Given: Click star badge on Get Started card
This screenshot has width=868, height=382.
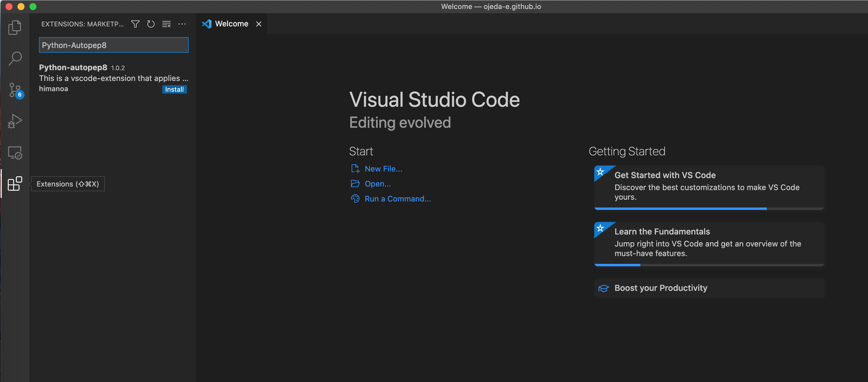Looking at the screenshot, I should pyautogui.click(x=600, y=172).
